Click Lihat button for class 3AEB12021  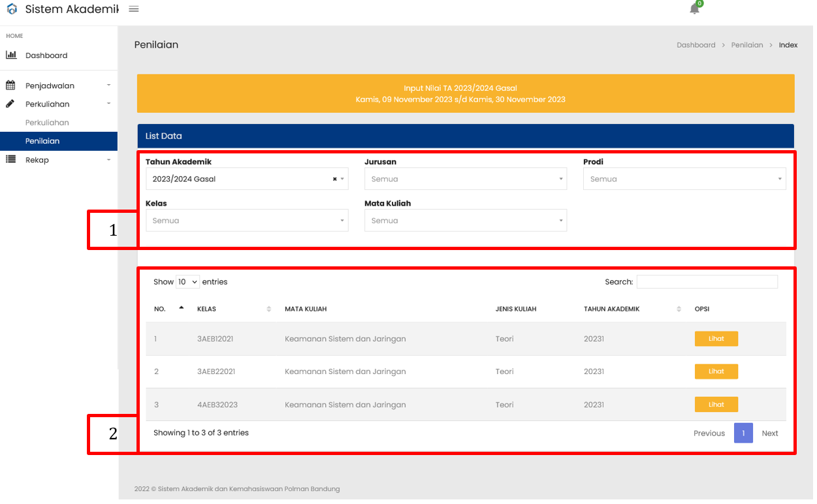click(716, 339)
